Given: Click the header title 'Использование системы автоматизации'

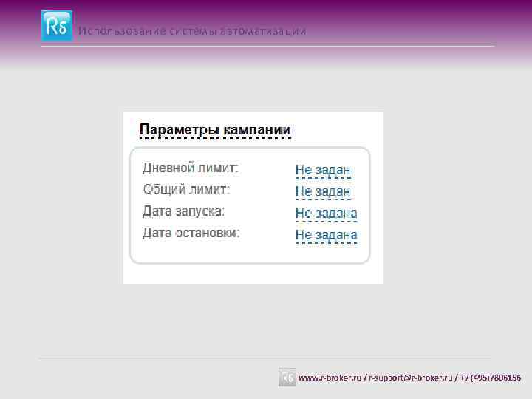Looking at the screenshot, I should click(x=192, y=31).
